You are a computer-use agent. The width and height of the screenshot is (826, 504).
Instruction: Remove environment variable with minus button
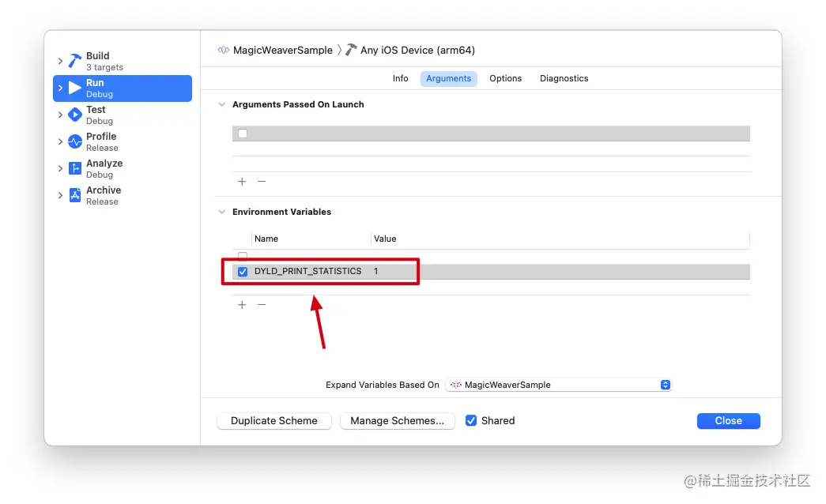[262, 305]
